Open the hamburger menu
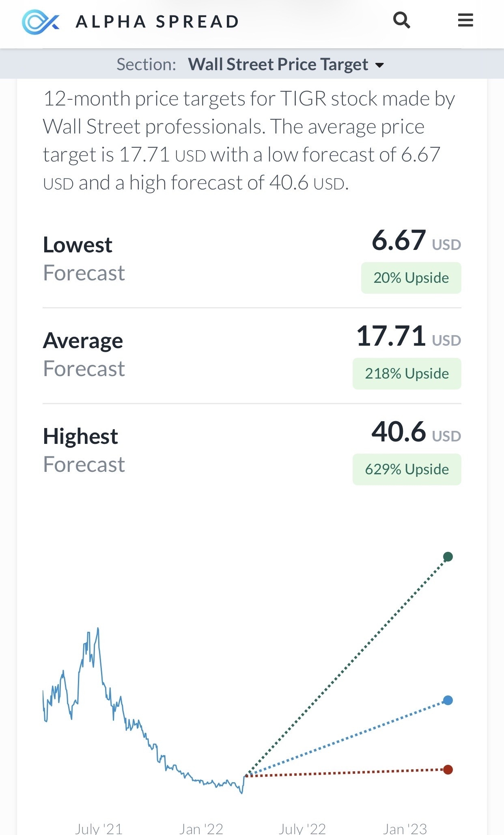The height and width of the screenshot is (835, 504). [x=465, y=20]
